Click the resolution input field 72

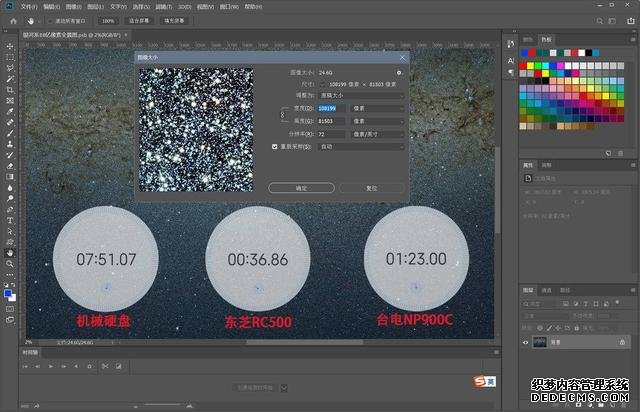pyautogui.click(x=331, y=134)
